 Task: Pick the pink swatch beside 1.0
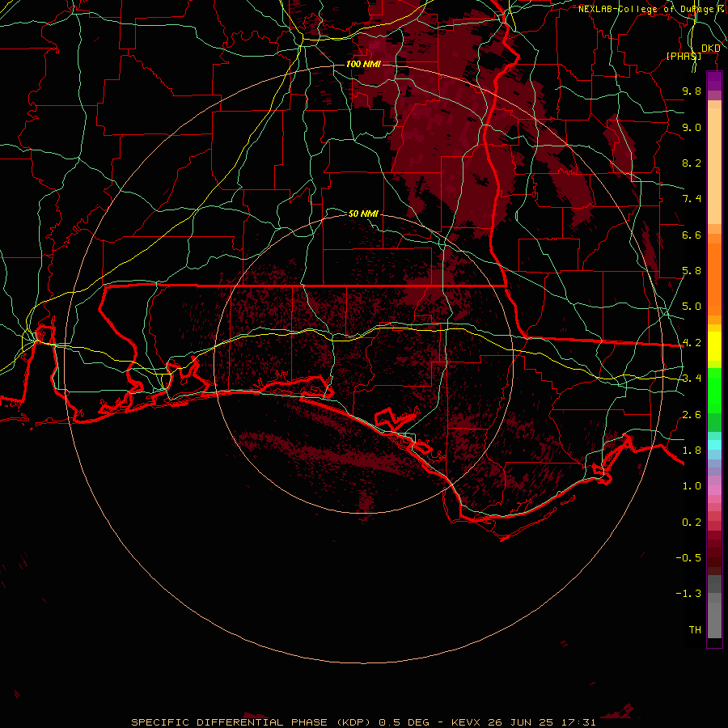point(714,490)
